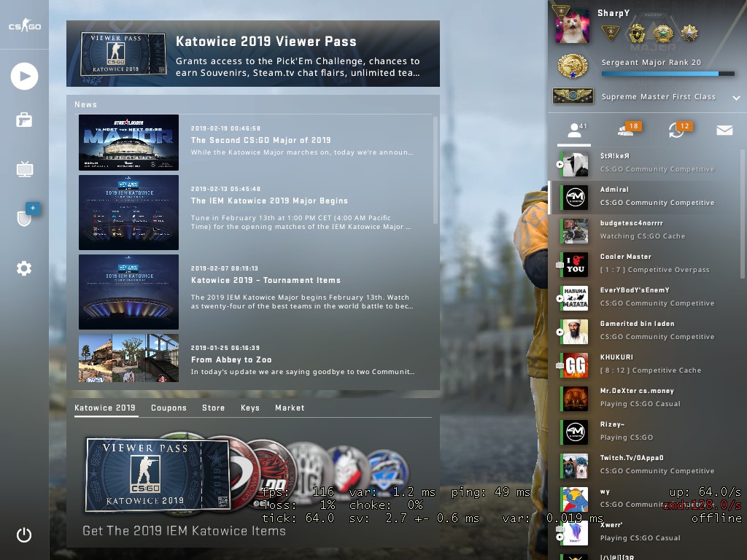
Task: Switch to the Market tab
Action: [290, 408]
